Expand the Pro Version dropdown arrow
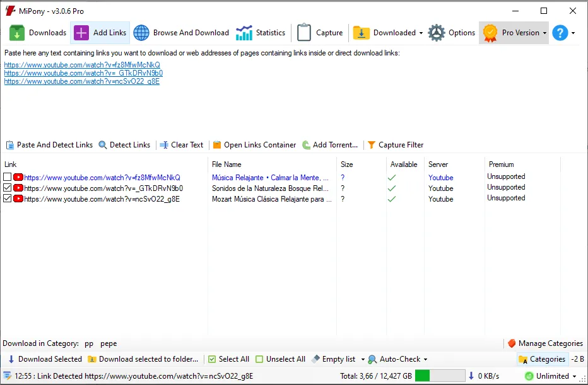588x385 pixels. [544, 33]
